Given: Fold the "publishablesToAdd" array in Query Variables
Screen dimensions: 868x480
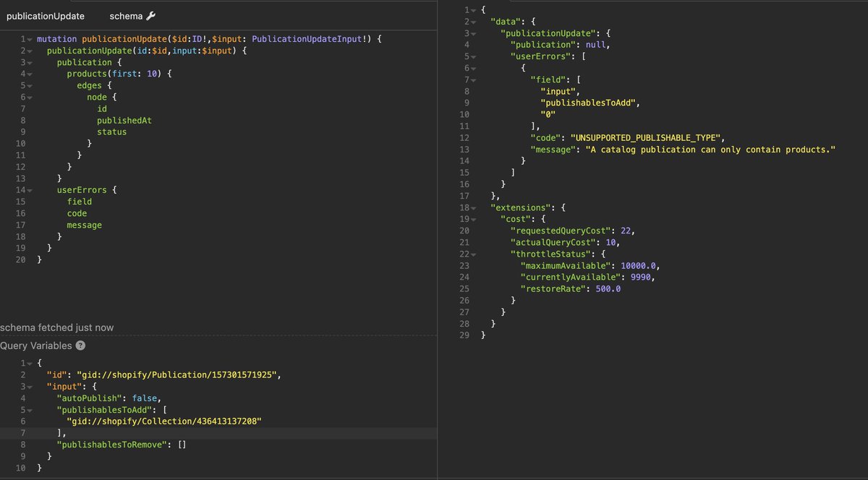Looking at the screenshot, I should point(31,410).
